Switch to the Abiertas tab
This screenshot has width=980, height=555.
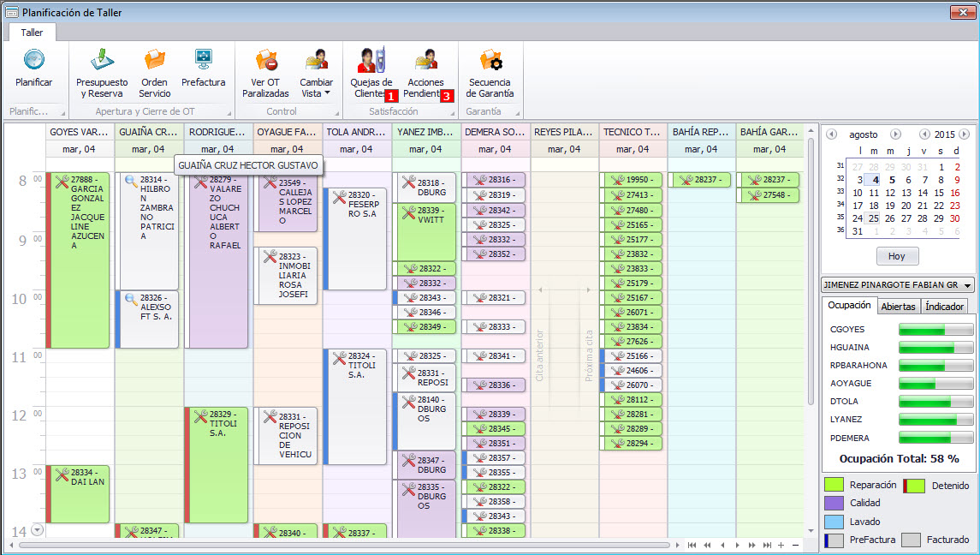coord(898,307)
